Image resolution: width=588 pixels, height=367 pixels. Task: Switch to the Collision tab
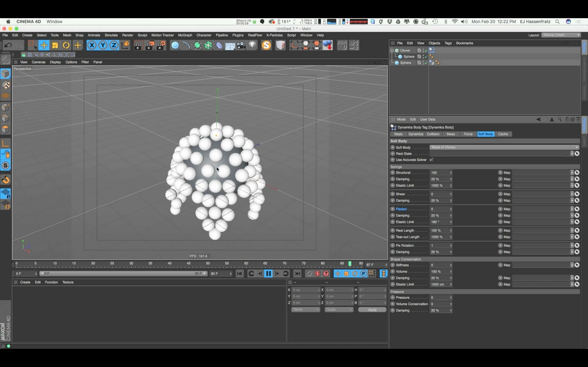433,134
